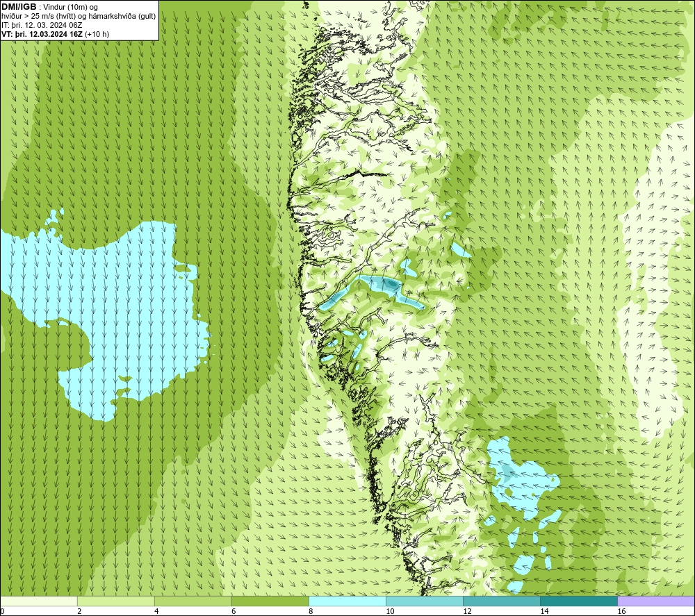The width and height of the screenshot is (695, 616).
Task: Click the 'VT: þri. 12.03.2024 16Z' valid time
Action: pyautogui.click(x=42, y=34)
